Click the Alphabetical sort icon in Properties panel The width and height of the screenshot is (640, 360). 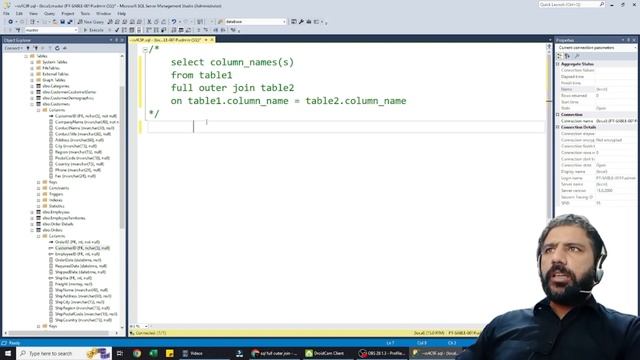click(x=567, y=56)
